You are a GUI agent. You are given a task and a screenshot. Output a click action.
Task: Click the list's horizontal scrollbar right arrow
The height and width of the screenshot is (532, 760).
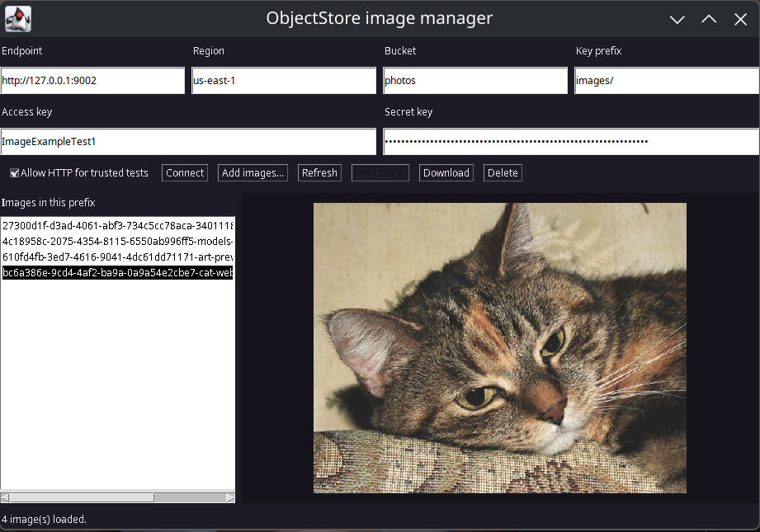point(230,497)
